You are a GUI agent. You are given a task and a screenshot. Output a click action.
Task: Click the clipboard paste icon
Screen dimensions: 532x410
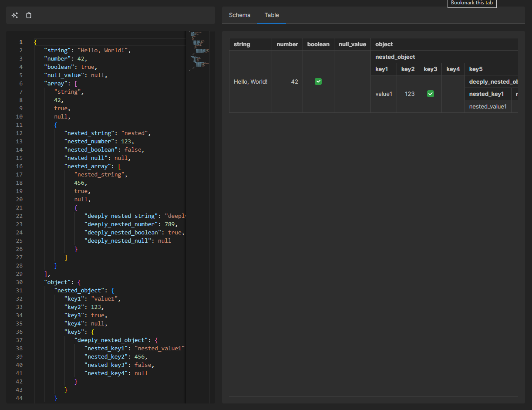pos(29,15)
